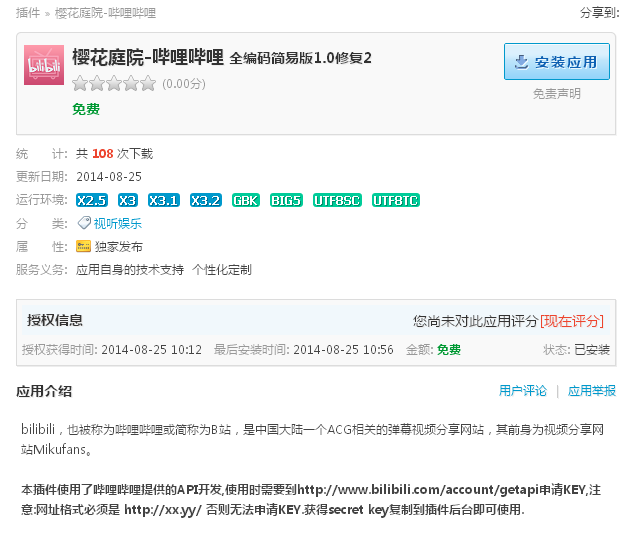Open the 应用举报 report app link
This screenshot has width=619, height=544.
coord(591,391)
